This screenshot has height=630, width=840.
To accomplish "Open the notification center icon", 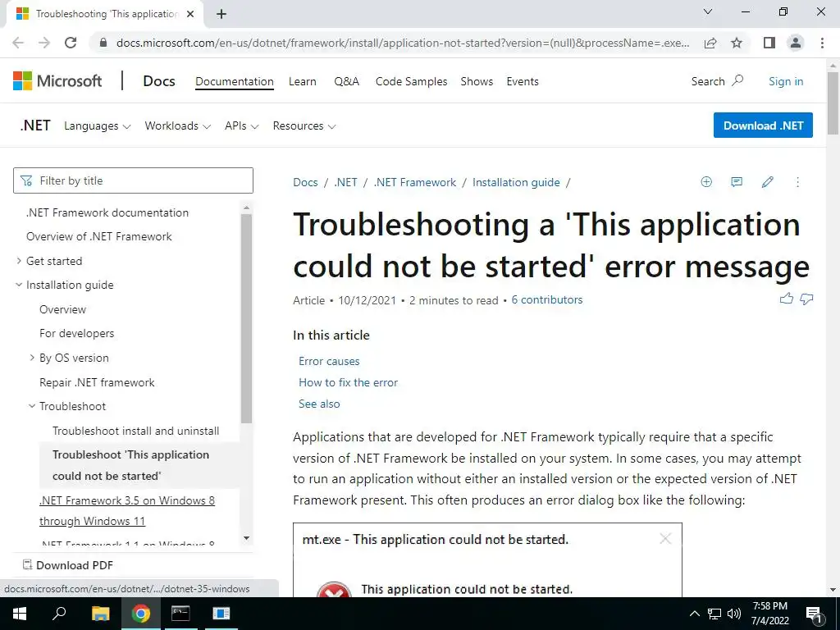I will click(x=815, y=614).
